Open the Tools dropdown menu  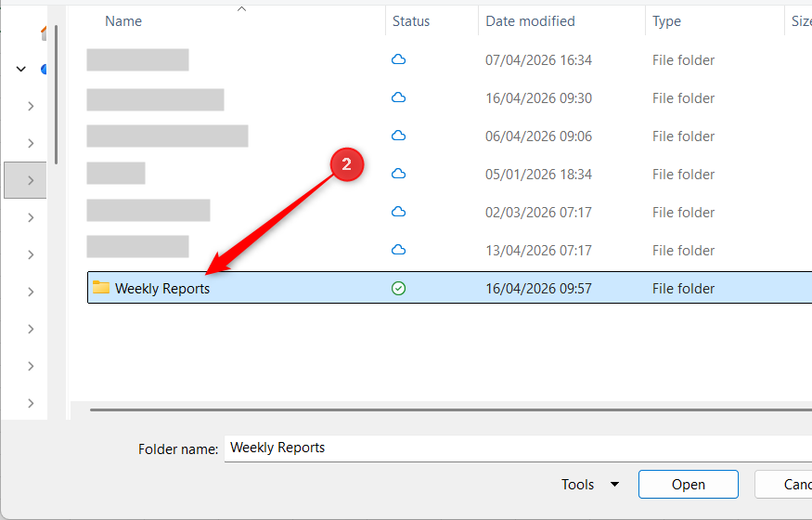tap(590, 485)
